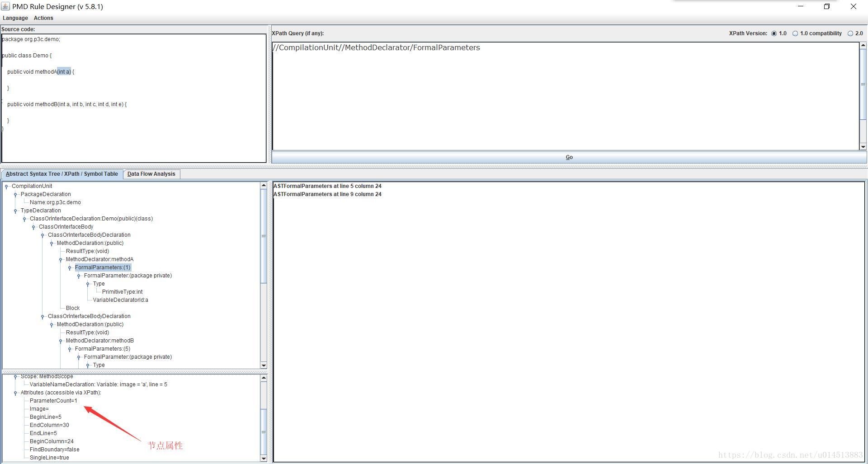Image resolution: width=868 pixels, height=464 pixels.
Task: Click result ASTFormalParameters at line 9 column 24
Action: pyautogui.click(x=327, y=194)
